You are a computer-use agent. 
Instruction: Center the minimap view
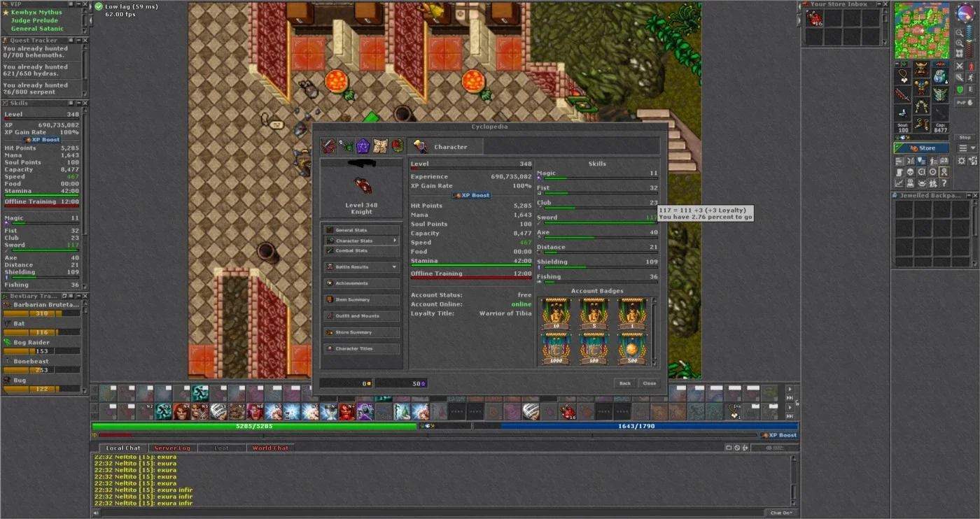[x=960, y=53]
